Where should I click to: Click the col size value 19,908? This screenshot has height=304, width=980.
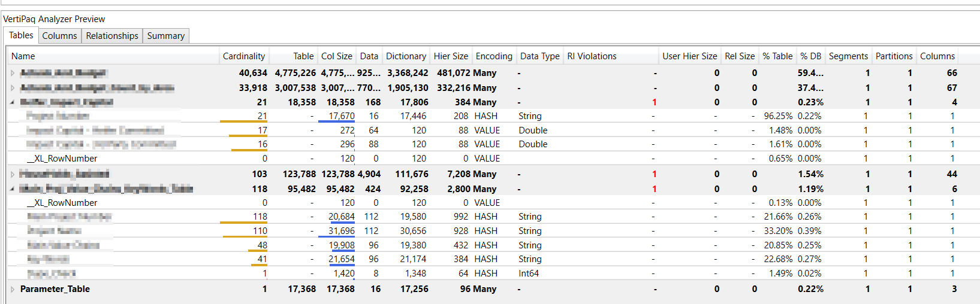341,245
